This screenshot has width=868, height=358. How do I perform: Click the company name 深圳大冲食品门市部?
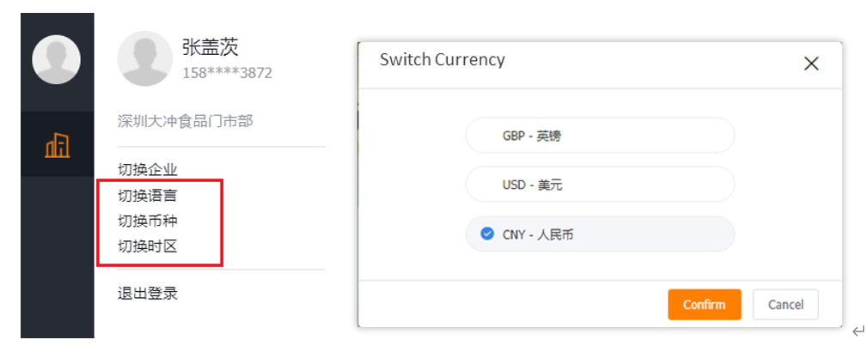[x=185, y=121]
